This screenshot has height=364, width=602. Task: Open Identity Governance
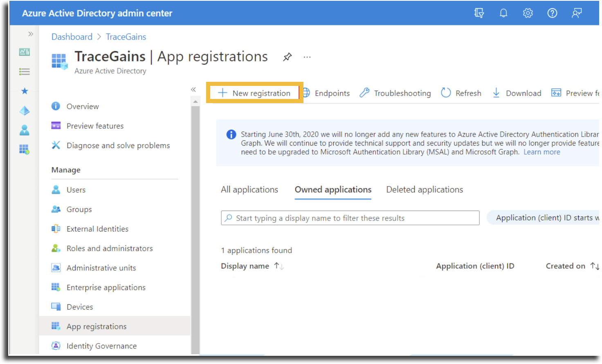pyautogui.click(x=94, y=346)
